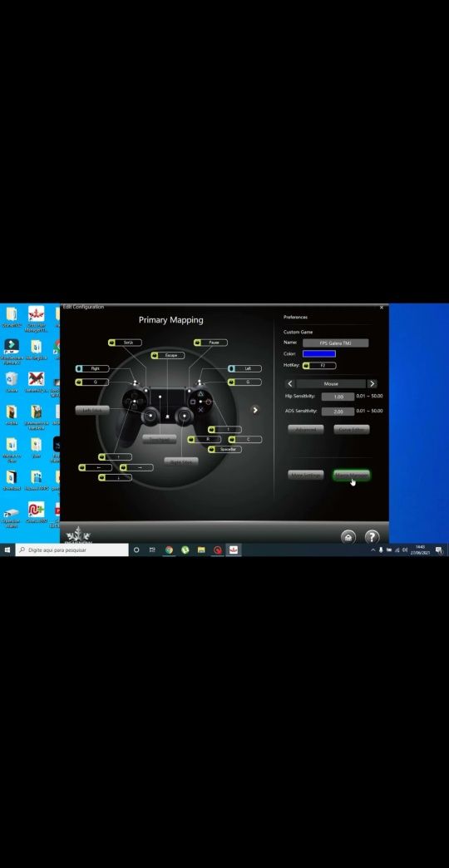Open Task View in the taskbar
Screen dimensions: 449x868
(152, 550)
